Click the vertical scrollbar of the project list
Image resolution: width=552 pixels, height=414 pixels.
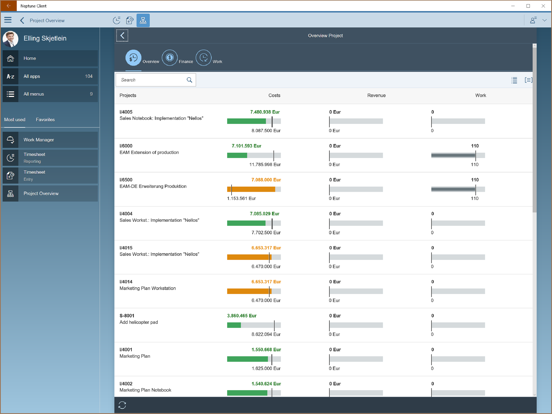click(x=534, y=129)
